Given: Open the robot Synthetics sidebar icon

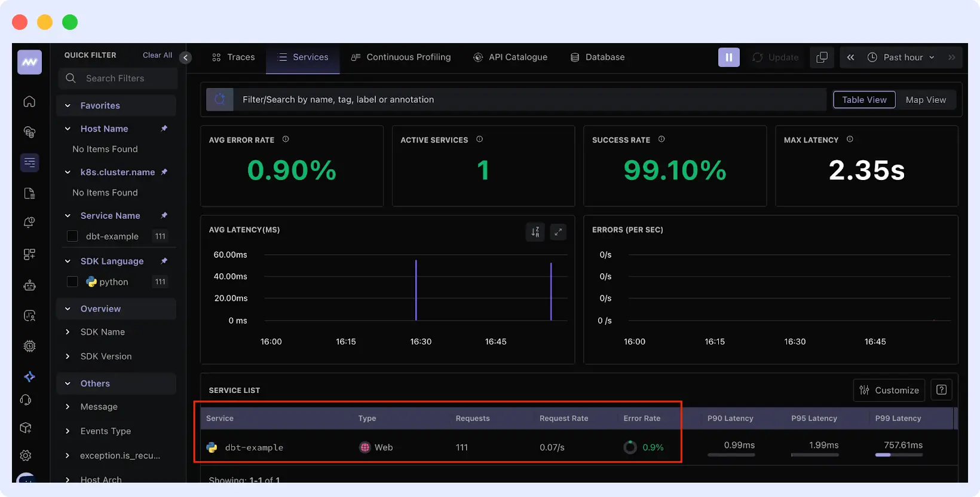Looking at the screenshot, I should [29, 285].
